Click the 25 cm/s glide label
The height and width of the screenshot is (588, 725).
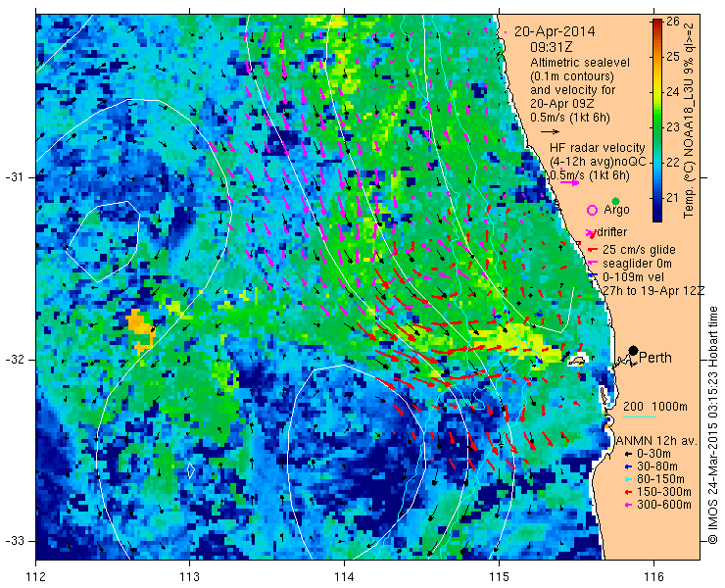click(x=639, y=250)
